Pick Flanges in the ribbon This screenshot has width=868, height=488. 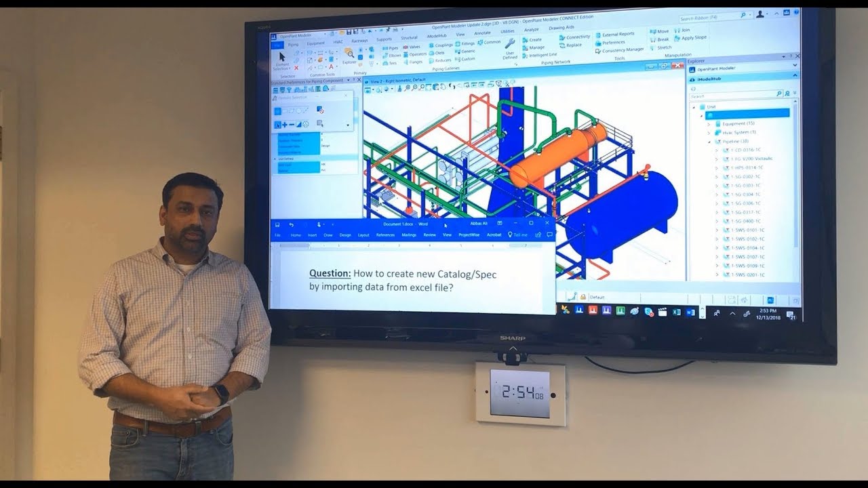coord(413,62)
